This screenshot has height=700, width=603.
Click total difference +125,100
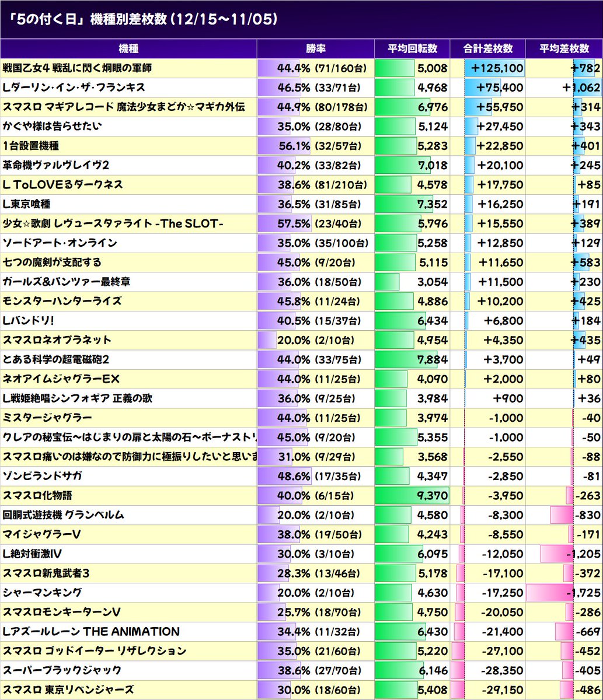coord(497,69)
